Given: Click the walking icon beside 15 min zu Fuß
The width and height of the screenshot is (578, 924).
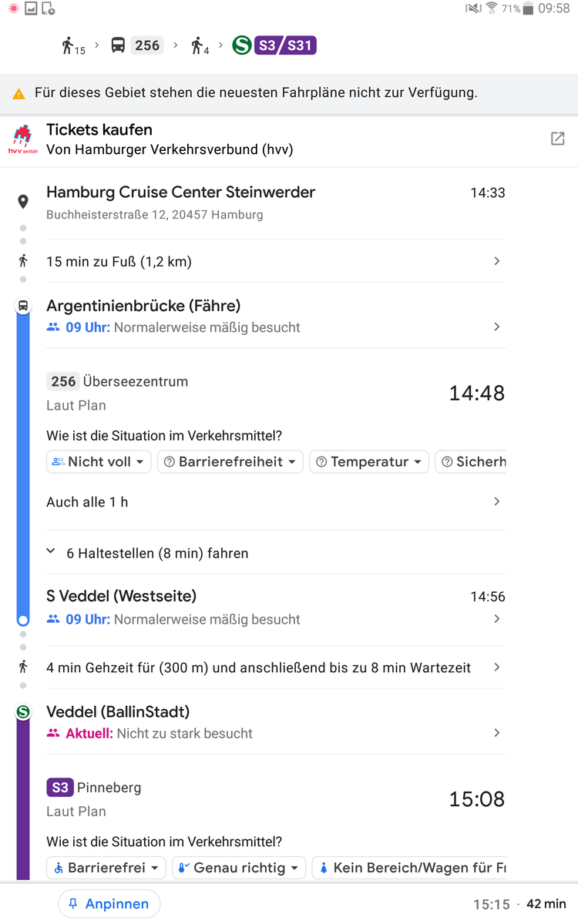Looking at the screenshot, I should pos(23,261).
